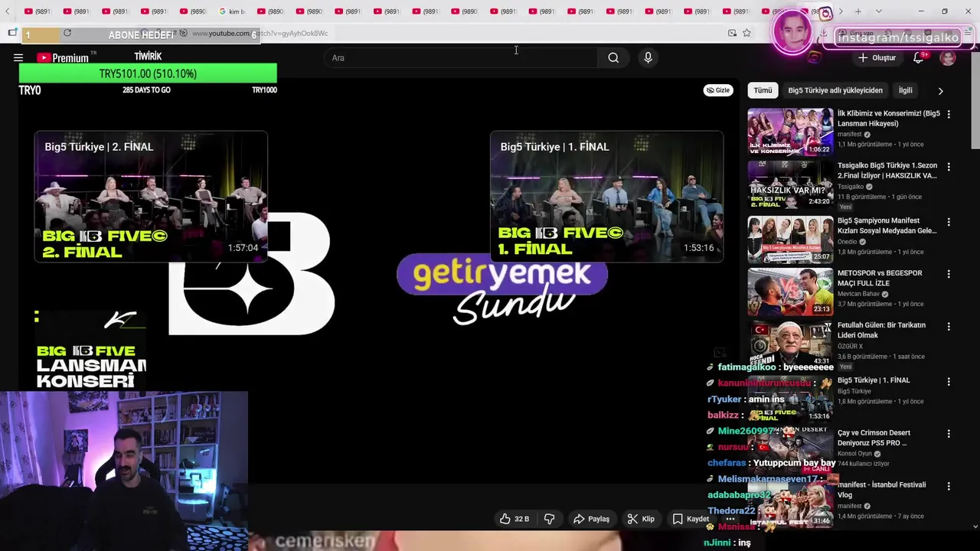980x551 pixels.
Task: Open options for Fetullah Gülen video
Action: [949, 326]
